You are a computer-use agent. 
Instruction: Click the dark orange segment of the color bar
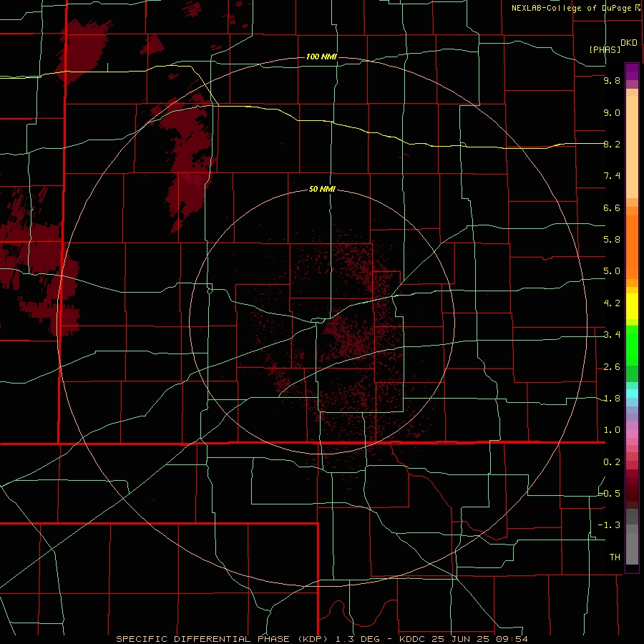[632, 248]
